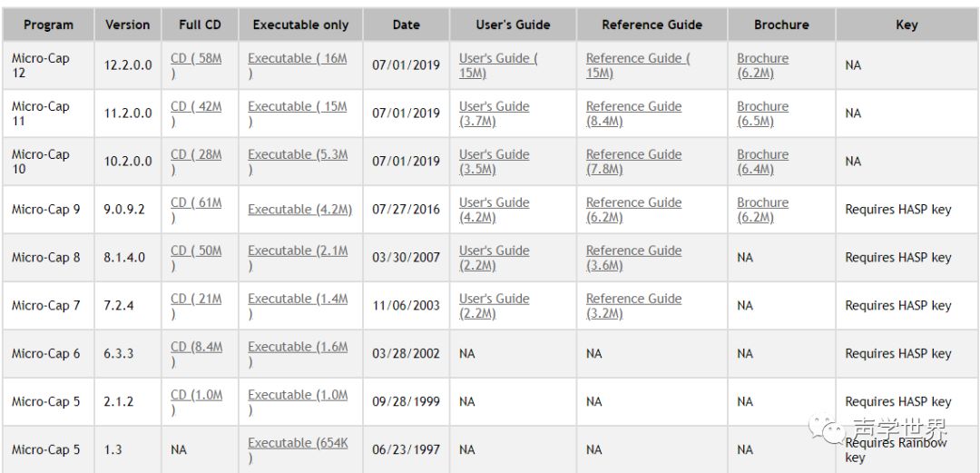Open Micro-Cap 7 Reference Guide (3.2M)
The width and height of the screenshot is (980, 473).
click(633, 300)
